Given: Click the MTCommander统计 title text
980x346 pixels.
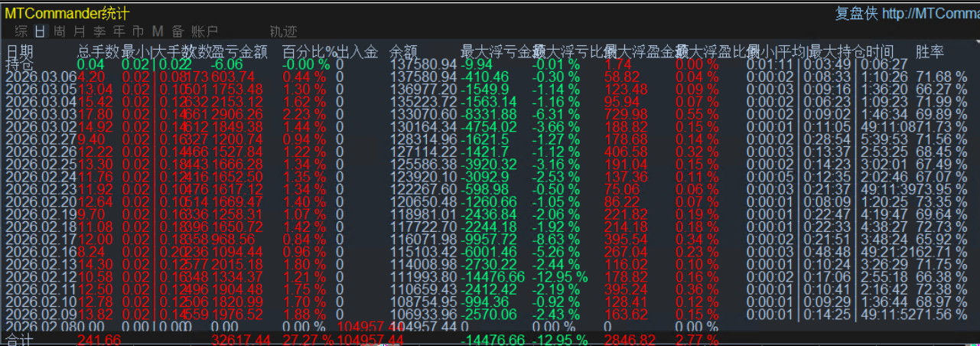Looking at the screenshot, I should (x=67, y=14).
